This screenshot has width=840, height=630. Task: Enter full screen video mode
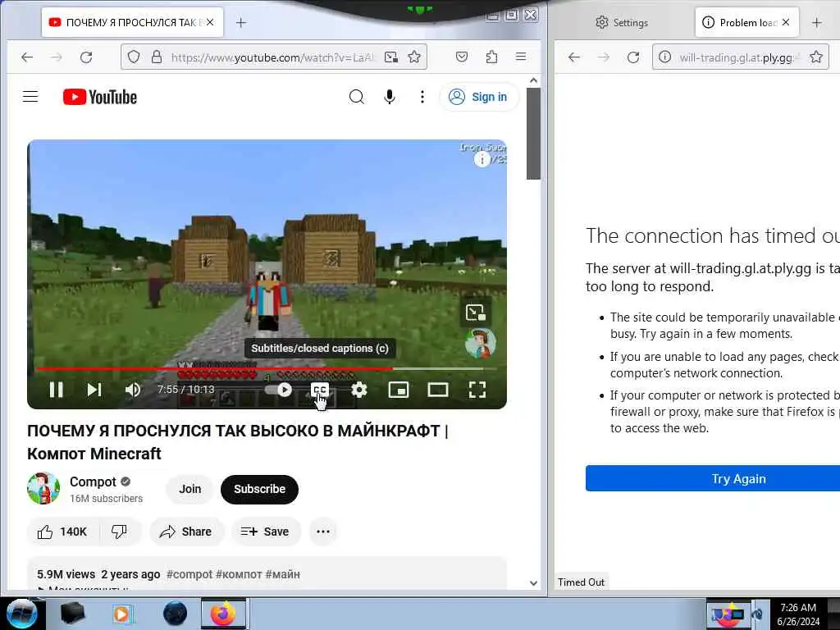click(x=477, y=390)
